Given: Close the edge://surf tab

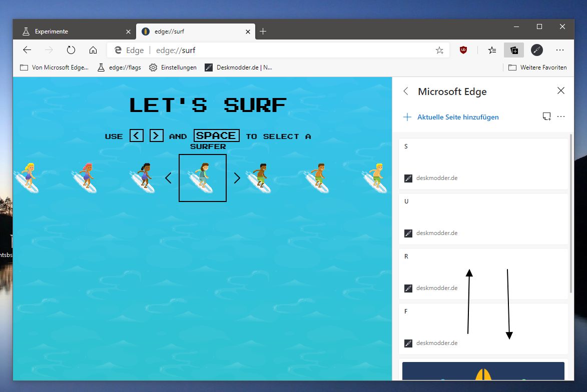Looking at the screenshot, I should [248, 32].
